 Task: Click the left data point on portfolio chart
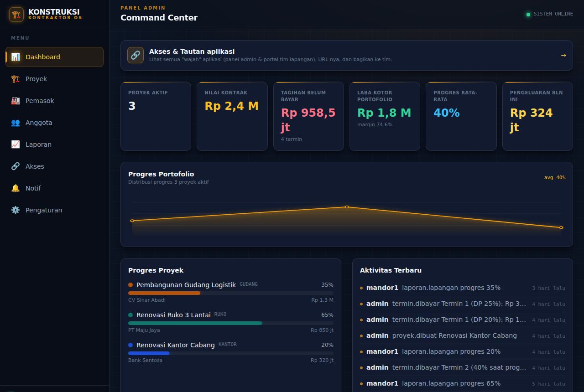click(132, 221)
